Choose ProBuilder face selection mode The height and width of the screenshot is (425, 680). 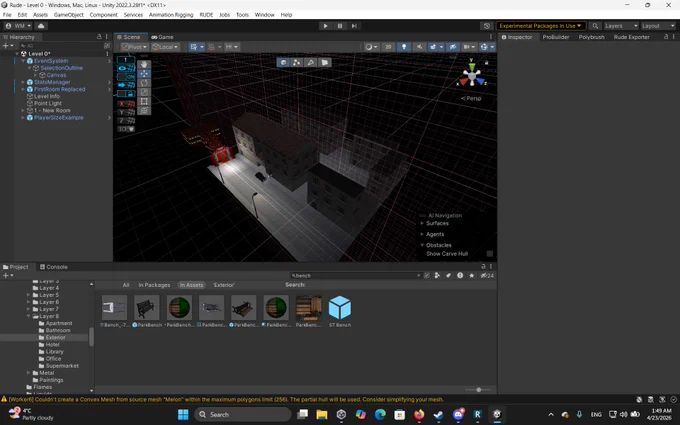coord(324,62)
